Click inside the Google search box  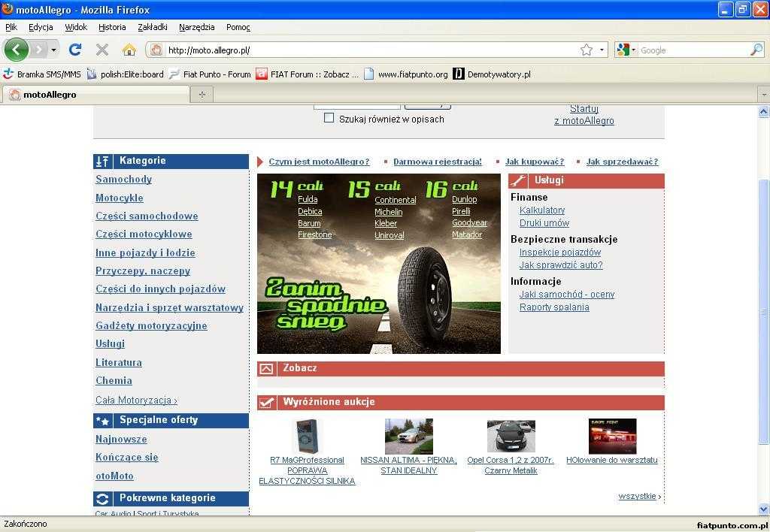coord(693,50)
